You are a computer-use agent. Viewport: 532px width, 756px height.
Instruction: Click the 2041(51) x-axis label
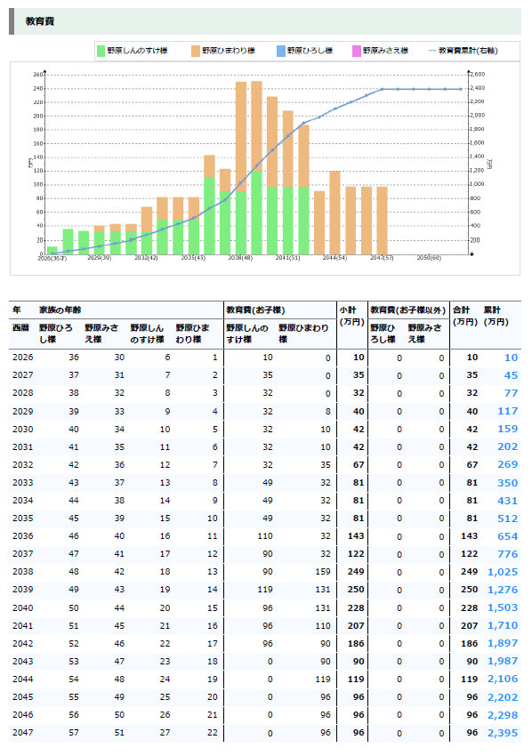(x=287, y=258)
